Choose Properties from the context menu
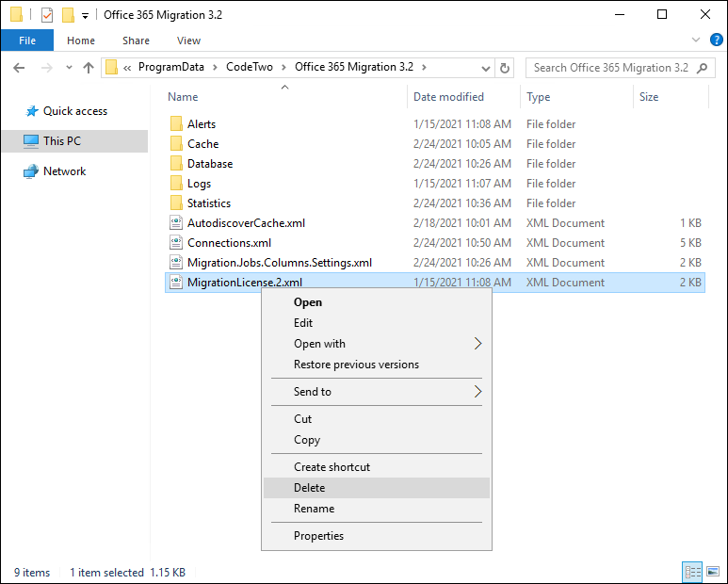Screen dimensions: 728x584 (377, 536)
